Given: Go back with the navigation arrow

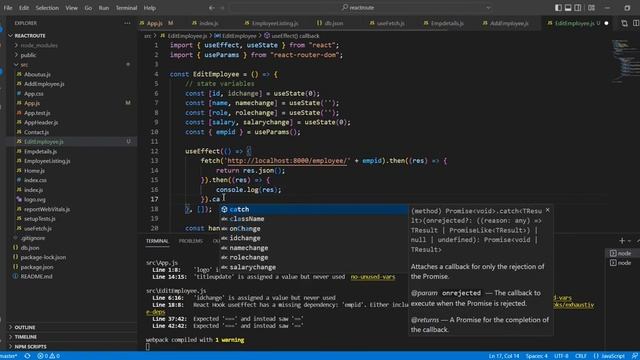Looking at the screenshot, I should click(211, 8).
